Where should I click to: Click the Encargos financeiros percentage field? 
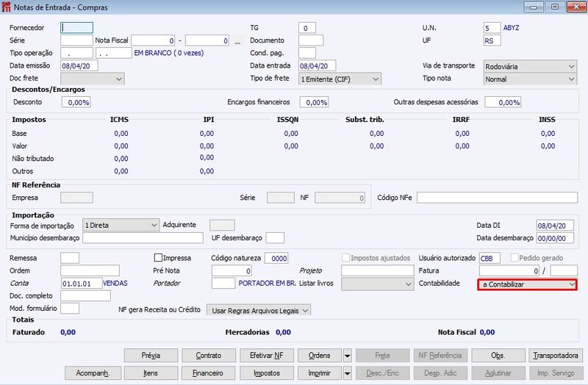pos(314,102)
